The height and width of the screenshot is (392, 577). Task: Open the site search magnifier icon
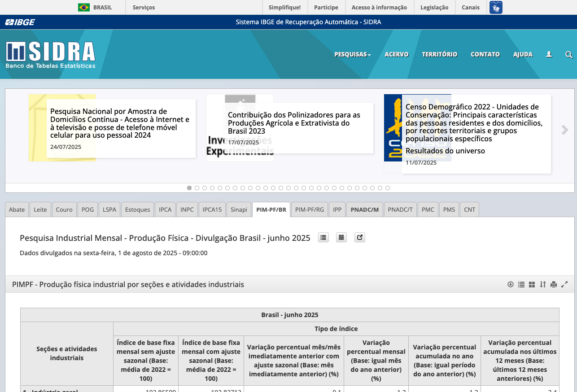pyautogui.click(x=568, y=55)
